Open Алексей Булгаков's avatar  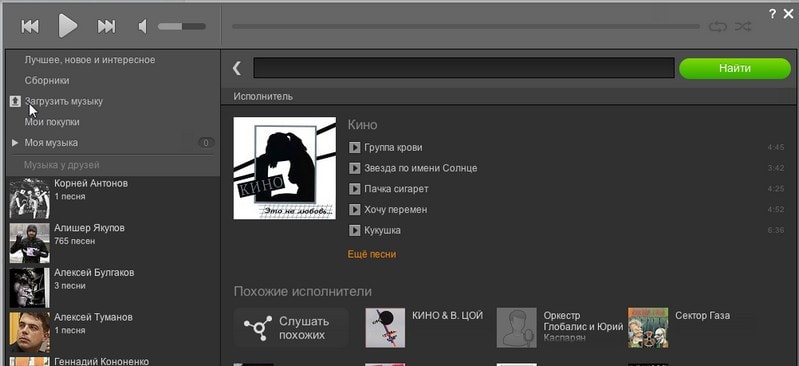click(x=30, y=288)
